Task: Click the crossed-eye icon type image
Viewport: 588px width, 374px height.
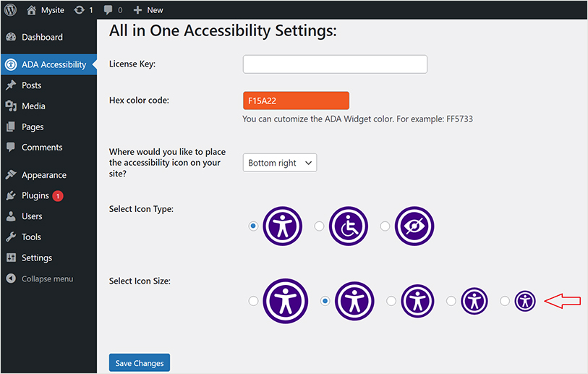Action: pos(414,226)
